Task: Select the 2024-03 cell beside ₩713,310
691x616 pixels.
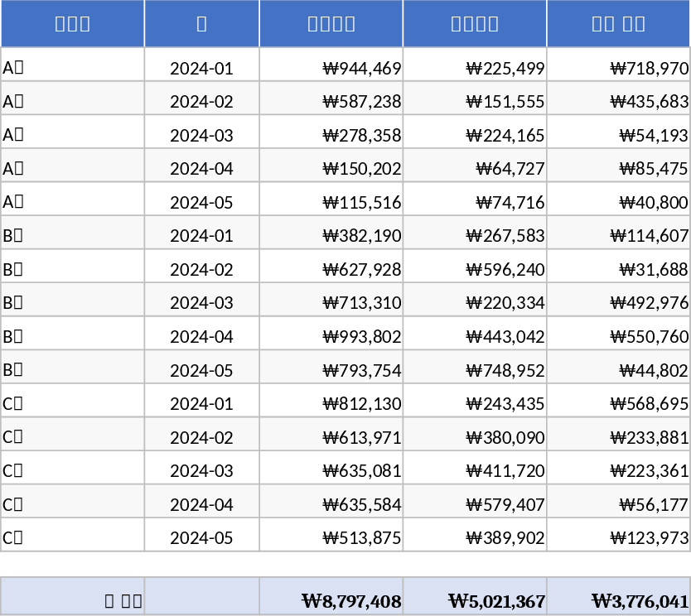Action: pyautogui.click(x=202, y=301)
